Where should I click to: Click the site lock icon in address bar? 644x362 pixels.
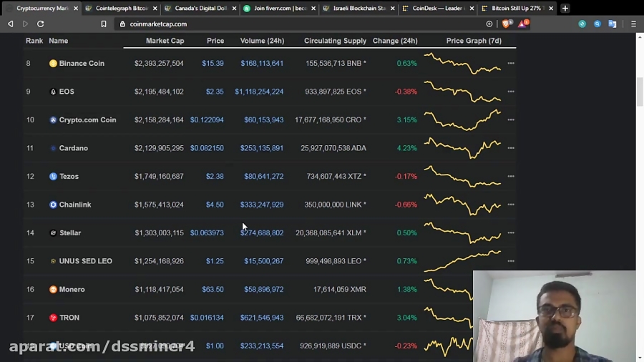(122, 24)
